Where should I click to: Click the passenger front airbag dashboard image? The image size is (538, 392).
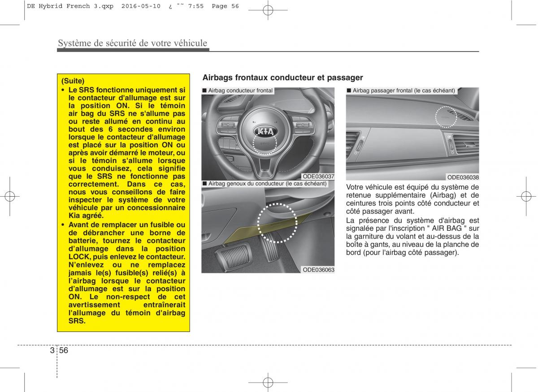[x=412, y=134]
